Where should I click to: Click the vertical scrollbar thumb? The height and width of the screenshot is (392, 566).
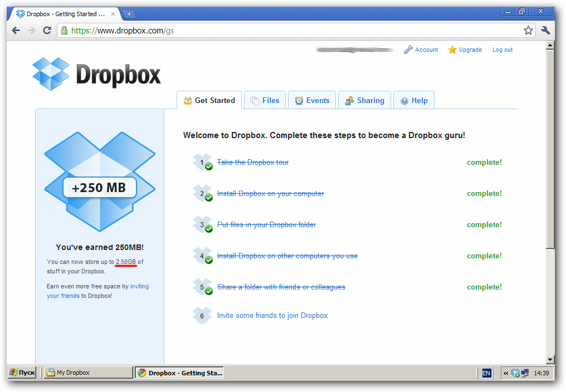point(550,149)
